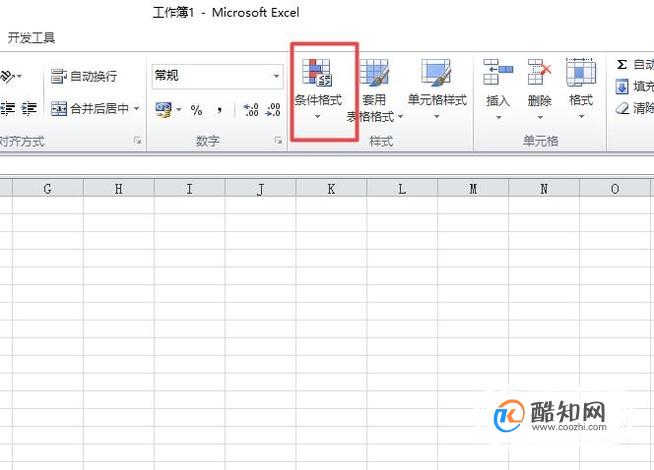Viewport: 654px width, 470px height.
Task: Click the increase indent icon
Action: [29, 108]
